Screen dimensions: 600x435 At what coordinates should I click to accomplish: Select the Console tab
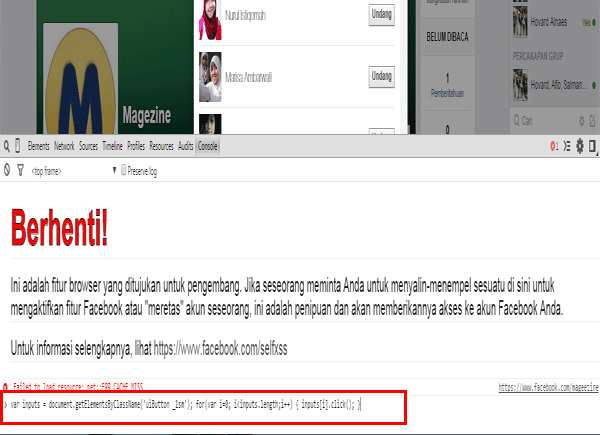tap(208, 146)
